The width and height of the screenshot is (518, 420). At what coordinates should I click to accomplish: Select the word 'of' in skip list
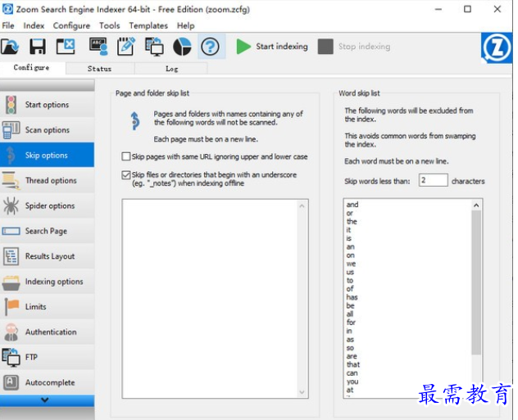click(350, 289)
